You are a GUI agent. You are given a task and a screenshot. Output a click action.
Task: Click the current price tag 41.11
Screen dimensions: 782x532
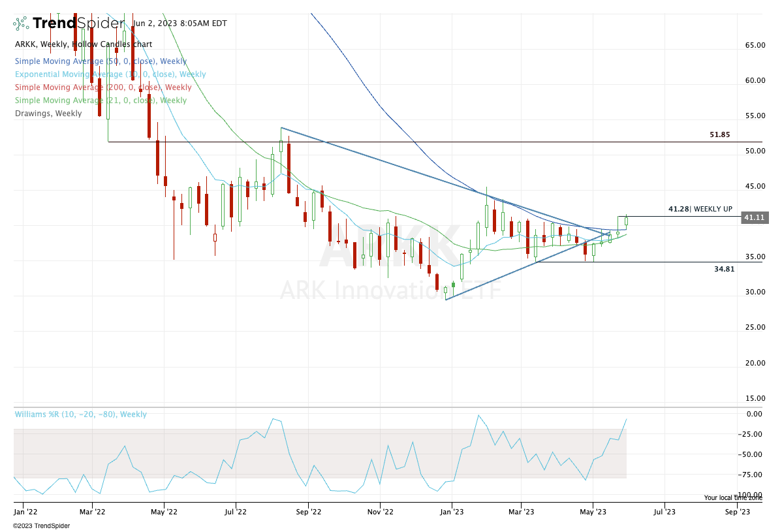(x=755, y=217)
